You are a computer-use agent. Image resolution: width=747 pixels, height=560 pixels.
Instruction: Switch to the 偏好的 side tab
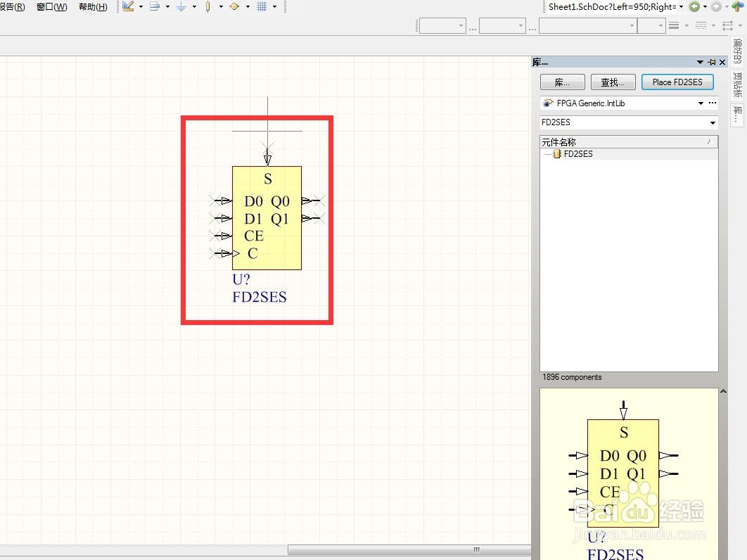(x=737, y=51)
